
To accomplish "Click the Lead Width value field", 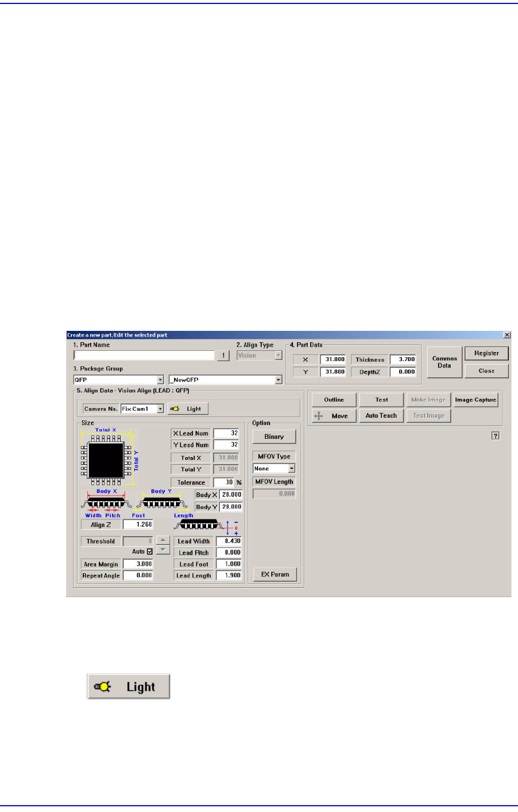I will 229,541.
